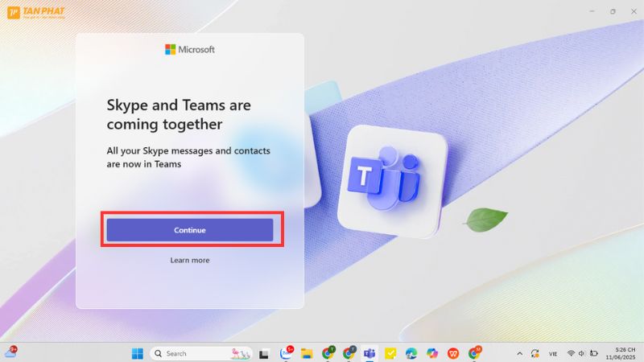Viewport: 644px width, 362px height.
Task: Open the Windows Start menu
Action: 137,353
